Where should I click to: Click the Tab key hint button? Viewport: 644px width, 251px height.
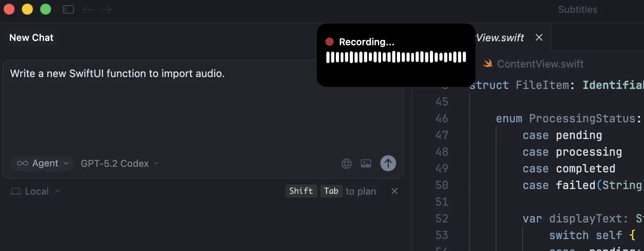[x=331, y=191]
